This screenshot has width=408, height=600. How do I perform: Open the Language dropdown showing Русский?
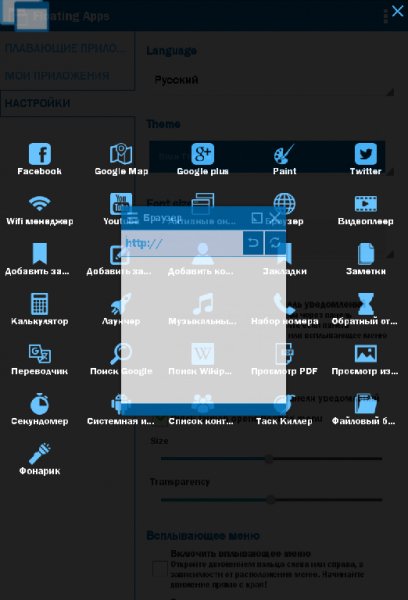coord(270,80)
